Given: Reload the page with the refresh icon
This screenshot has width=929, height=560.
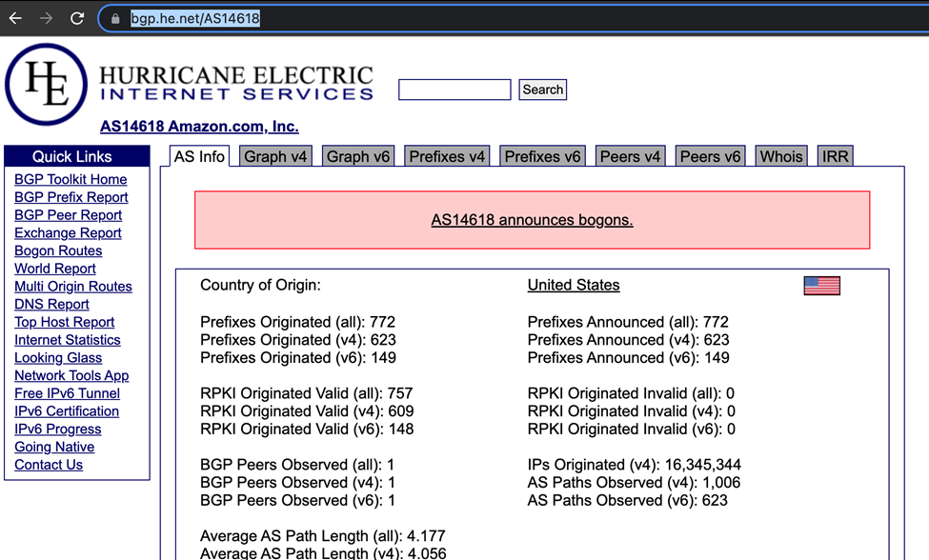Looking at the screenshot, I should [77, 18].
